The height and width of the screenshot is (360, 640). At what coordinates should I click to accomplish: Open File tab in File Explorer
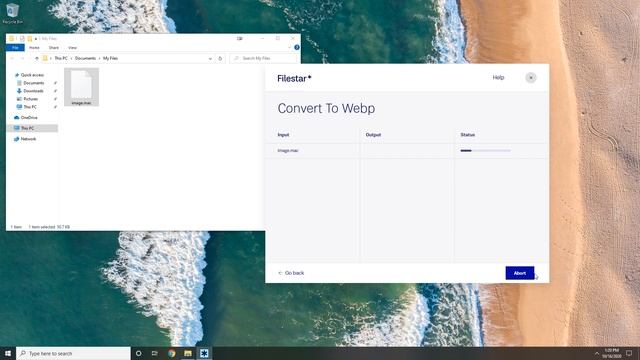click(15, 48)
